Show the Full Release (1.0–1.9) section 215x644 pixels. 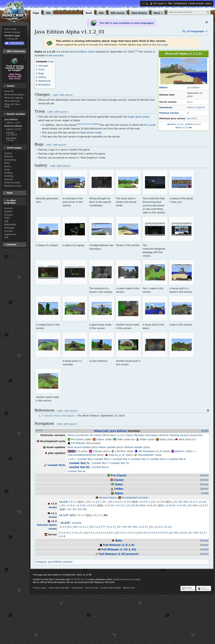[x=204, y=545]
